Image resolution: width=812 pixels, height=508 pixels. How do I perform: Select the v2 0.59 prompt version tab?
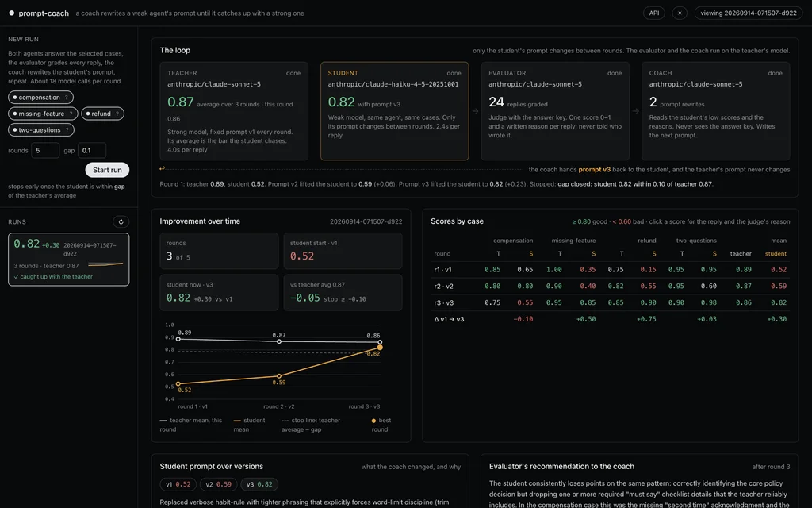coord(219,484)
